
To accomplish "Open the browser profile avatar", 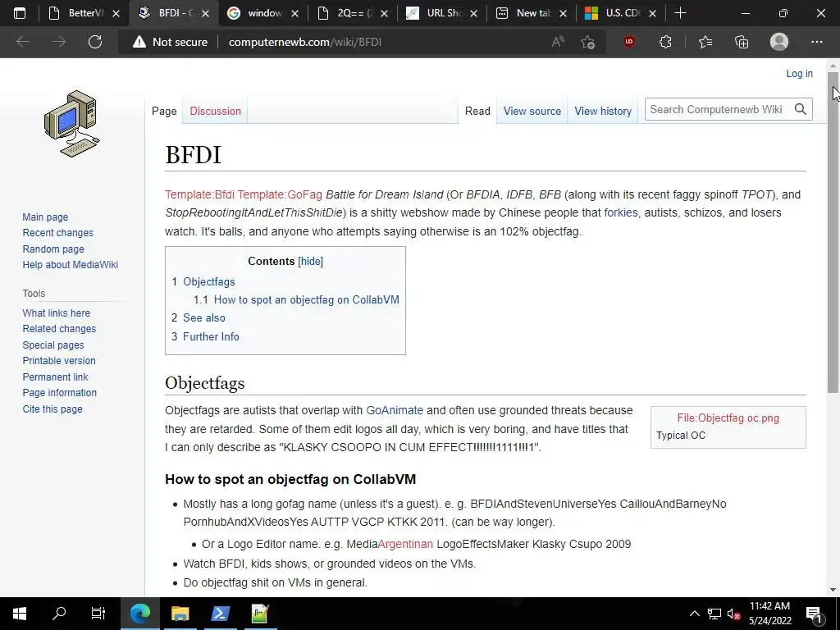I will pyautogui.click(x=779, y=42).
